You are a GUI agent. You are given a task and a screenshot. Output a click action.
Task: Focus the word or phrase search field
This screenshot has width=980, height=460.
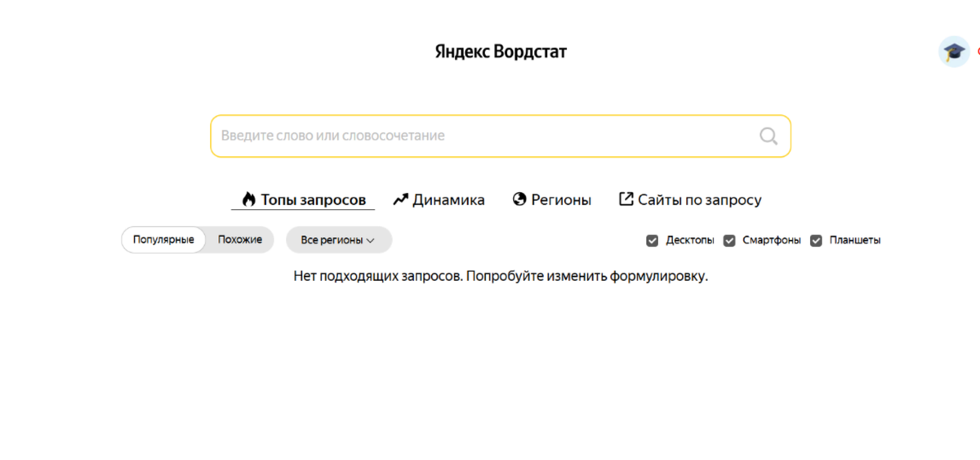coord(501,136)
